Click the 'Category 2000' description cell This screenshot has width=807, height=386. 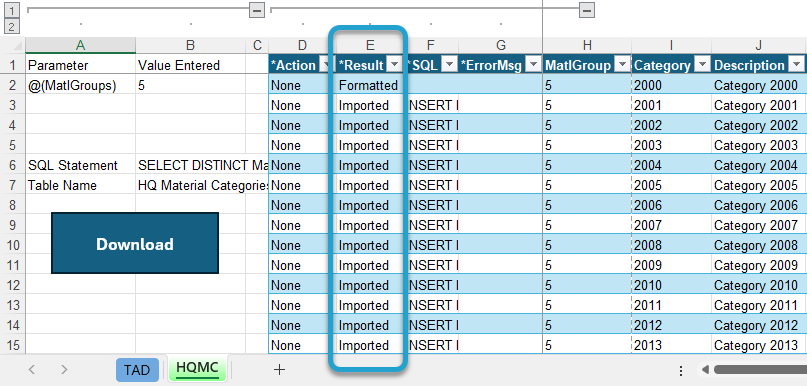pos(759,85)
